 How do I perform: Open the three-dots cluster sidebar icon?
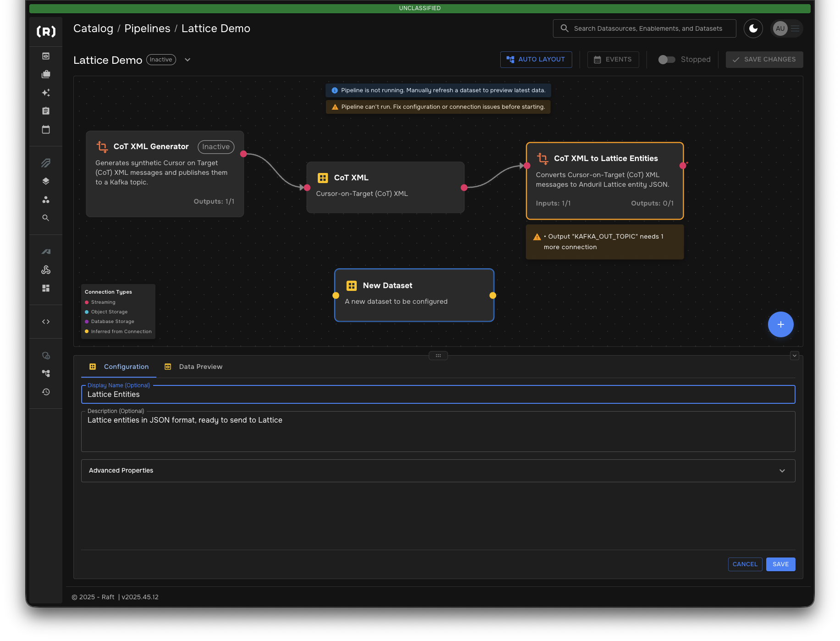click(x=46, y=200)
